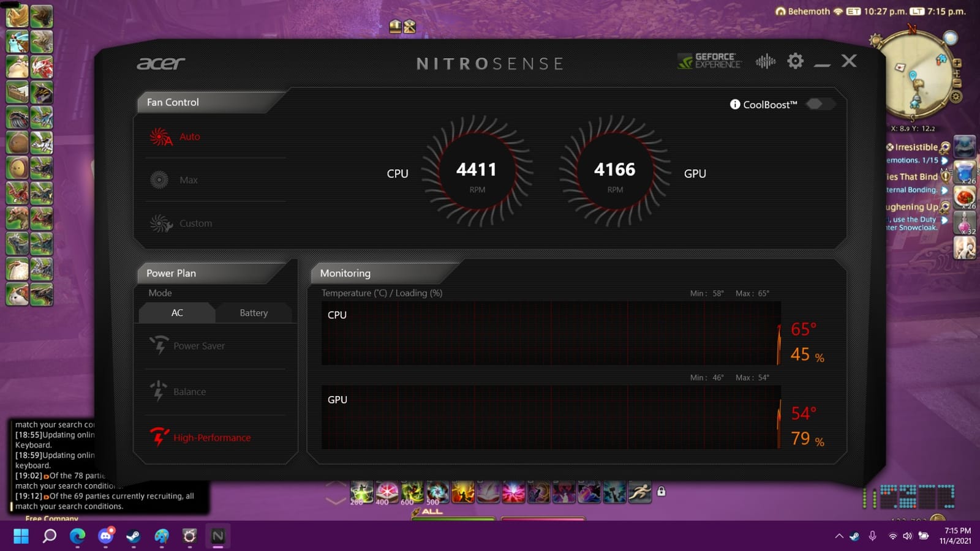Open the Windows Start menu

coord(21,536)
